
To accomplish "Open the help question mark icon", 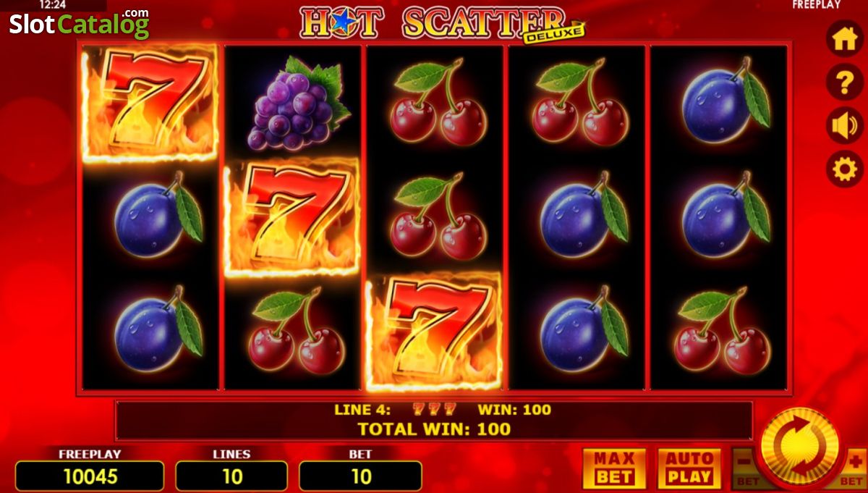I will coord(844,83).
